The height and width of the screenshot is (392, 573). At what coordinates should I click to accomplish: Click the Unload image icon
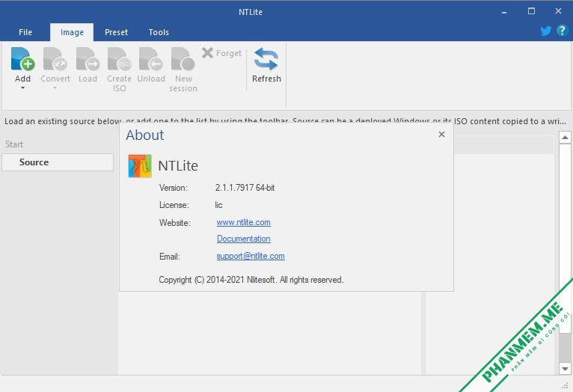(151, 58)
